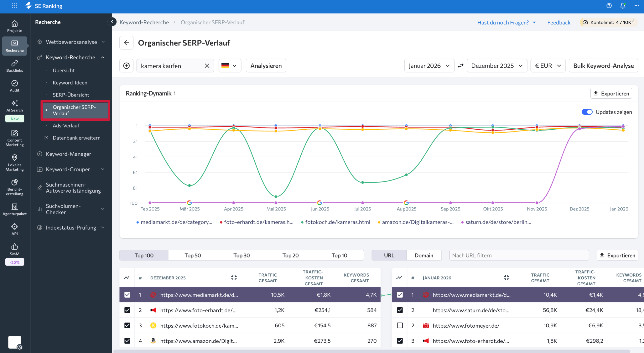This screenshot has width=644, height=353.
Task: Click the swap arrows between date selectors
Action: [461, 66]
